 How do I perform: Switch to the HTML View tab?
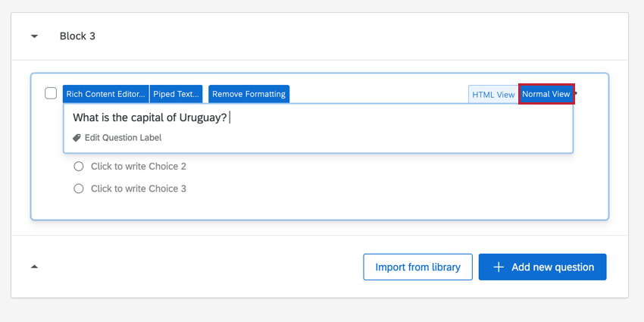point(493,95)
